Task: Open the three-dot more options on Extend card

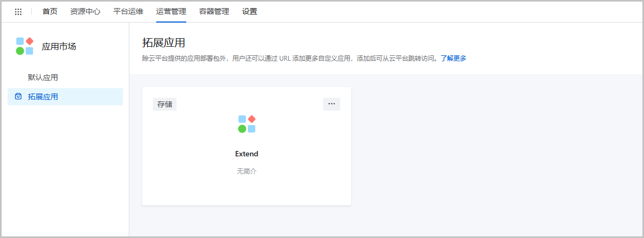Action: pos(331,104)
